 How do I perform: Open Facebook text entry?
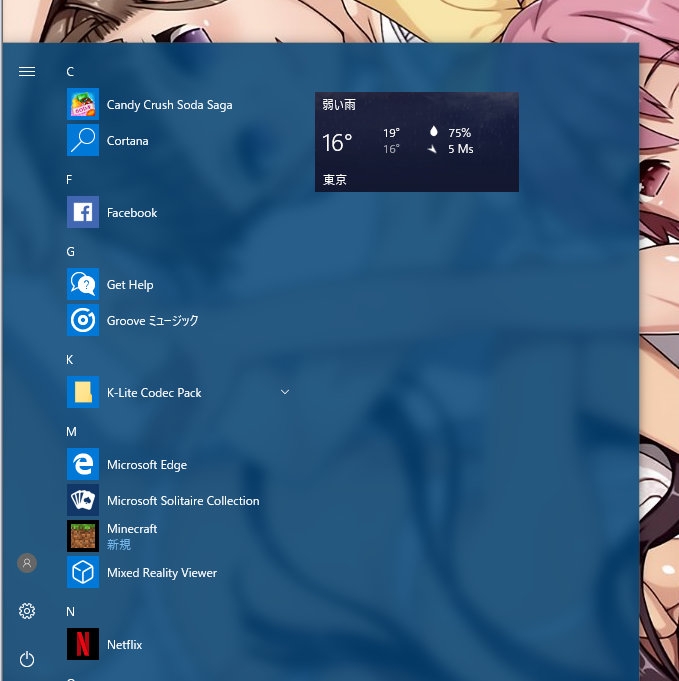click(132, 213)
